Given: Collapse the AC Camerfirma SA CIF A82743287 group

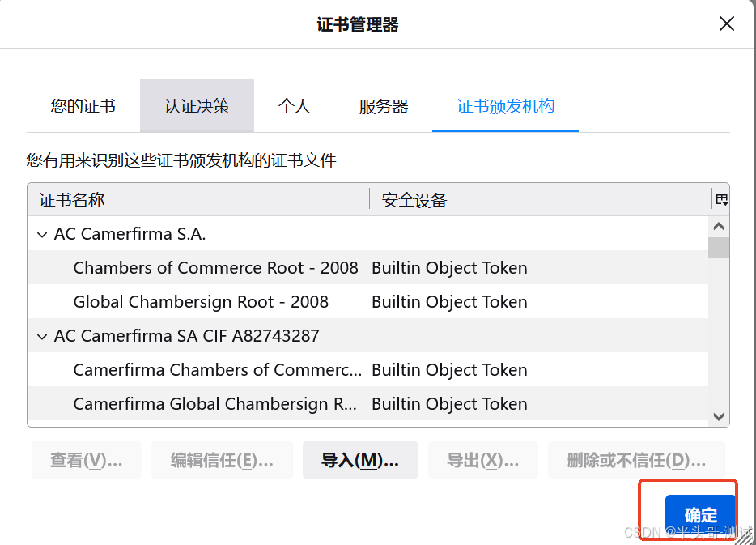Looking at the screenshot, I should pyautogui.click(x=42, y=336).
